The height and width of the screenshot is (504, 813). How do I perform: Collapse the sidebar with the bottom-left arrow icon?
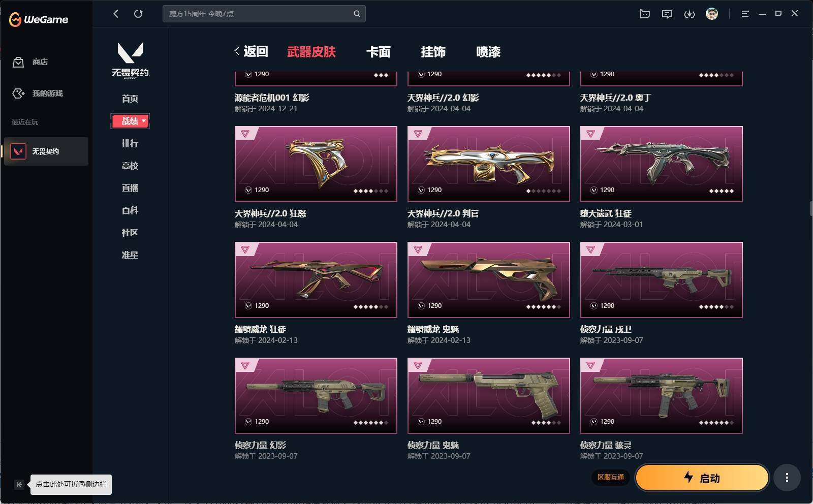click(x=19, y=484)
